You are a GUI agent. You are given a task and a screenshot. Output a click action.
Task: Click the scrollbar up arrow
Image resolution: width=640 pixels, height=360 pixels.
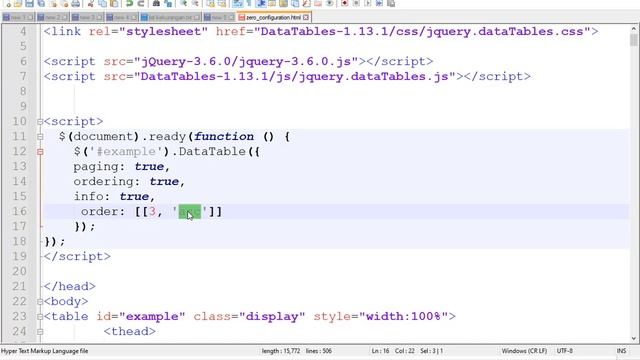(x=634, y=29)
